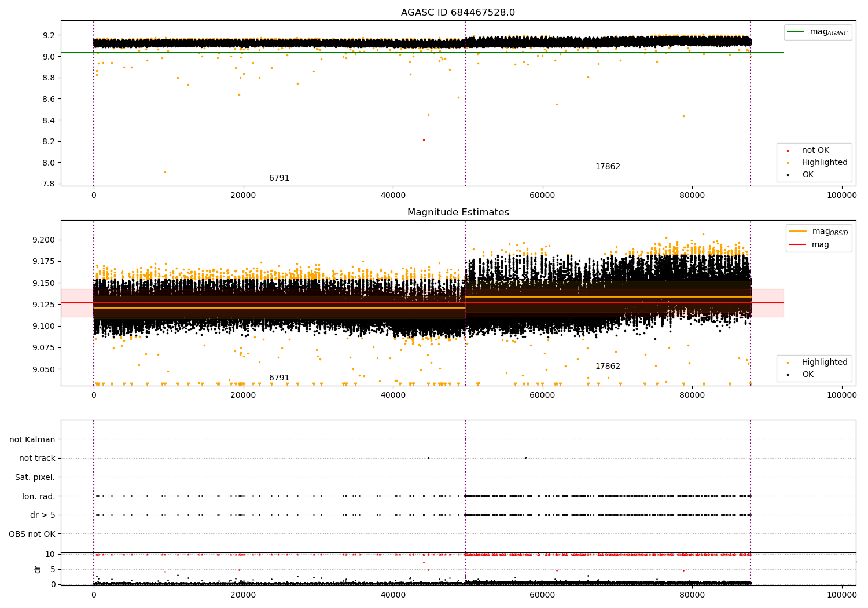
Task: Click the black 'OK' marker in top legend
Action: point(788,175)
